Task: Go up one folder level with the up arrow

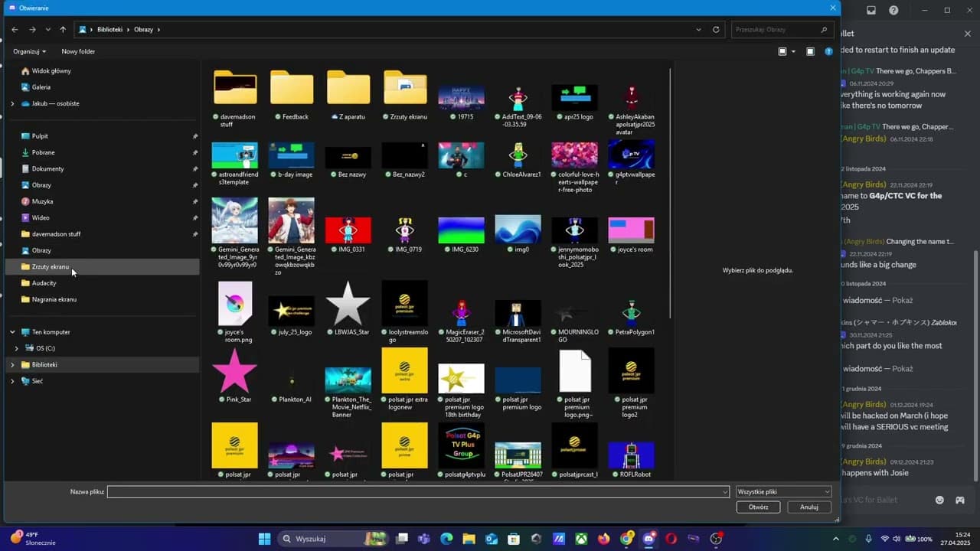Action: pos(63,30)
